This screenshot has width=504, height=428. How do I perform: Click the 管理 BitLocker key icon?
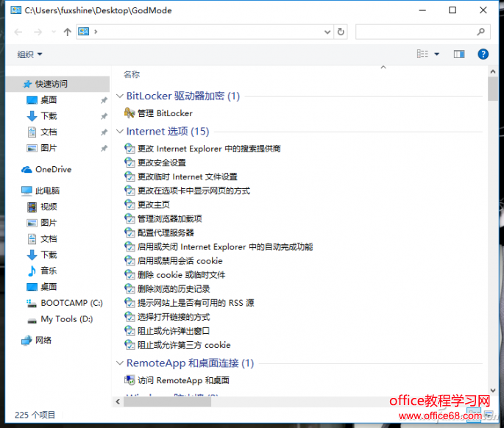tap(129, 113)
